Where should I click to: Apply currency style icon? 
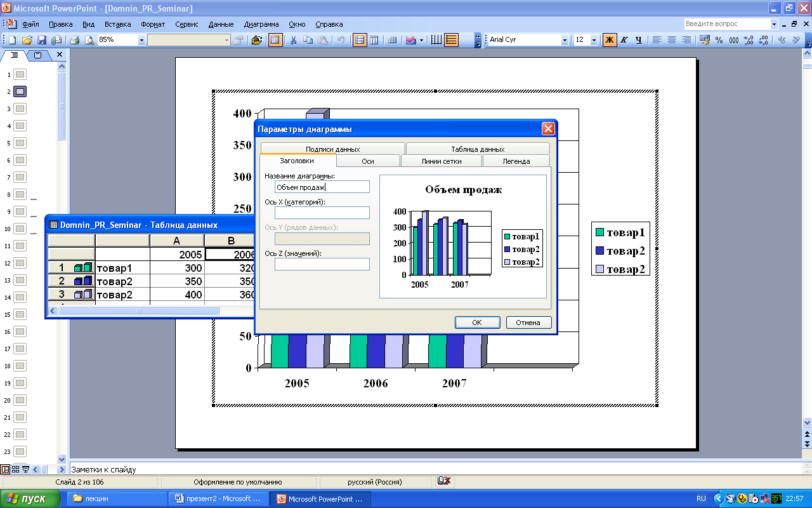click(704, 40)
